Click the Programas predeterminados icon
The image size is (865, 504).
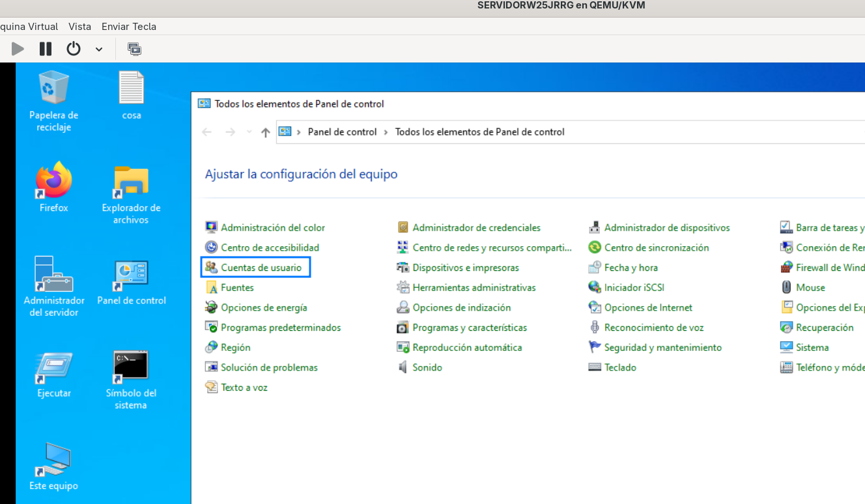coord(211,328)
